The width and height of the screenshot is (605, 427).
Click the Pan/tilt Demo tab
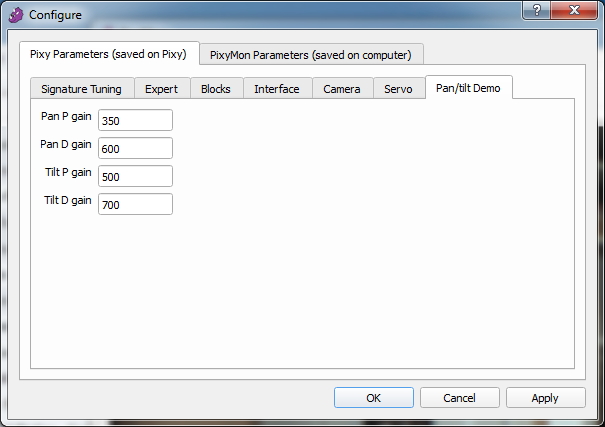point(470,88)
